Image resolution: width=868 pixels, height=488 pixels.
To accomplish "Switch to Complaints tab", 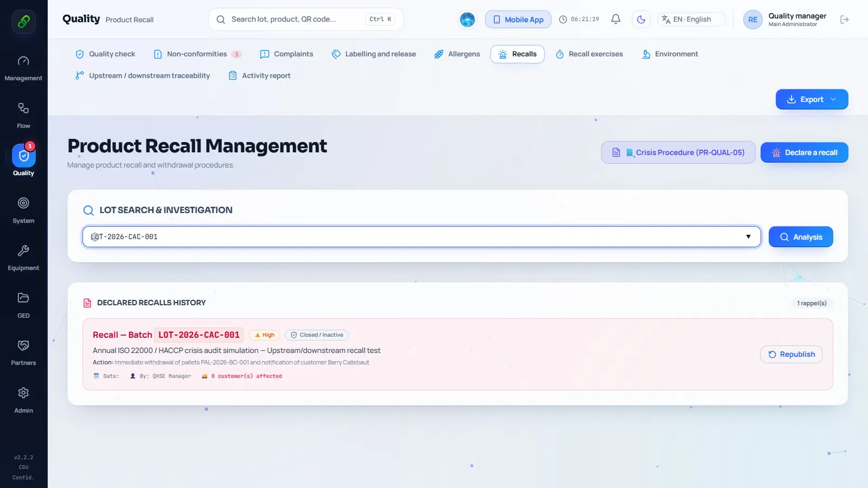I will coord(286,54).
